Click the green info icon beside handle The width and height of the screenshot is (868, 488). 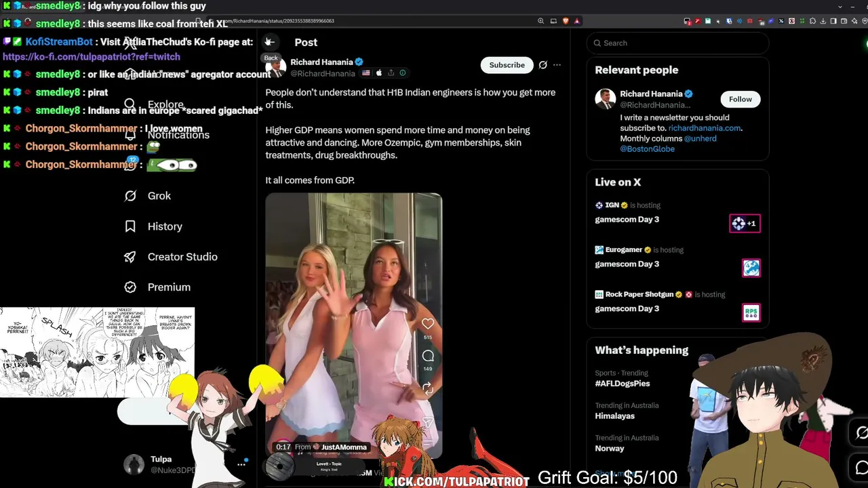tap(402, 73)
